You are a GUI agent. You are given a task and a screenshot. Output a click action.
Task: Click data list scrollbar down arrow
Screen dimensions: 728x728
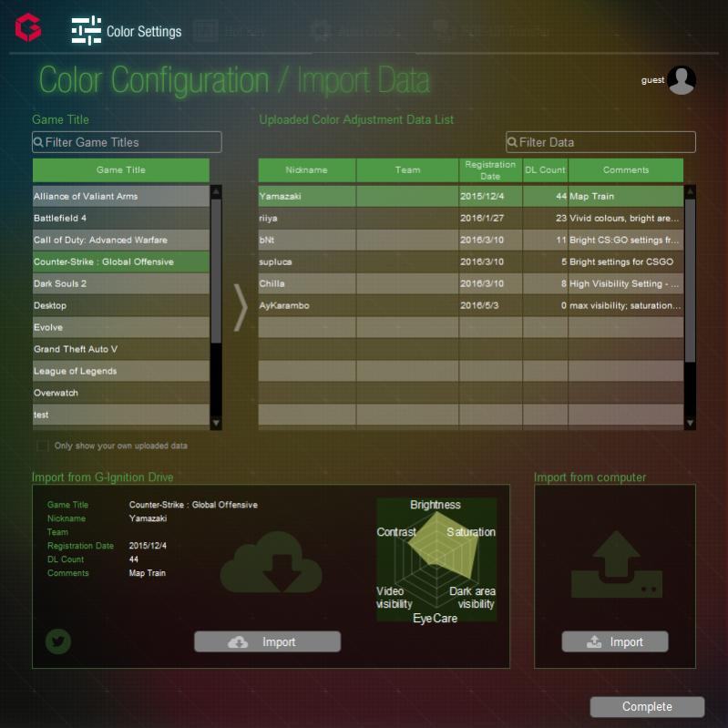pos(690,423)
